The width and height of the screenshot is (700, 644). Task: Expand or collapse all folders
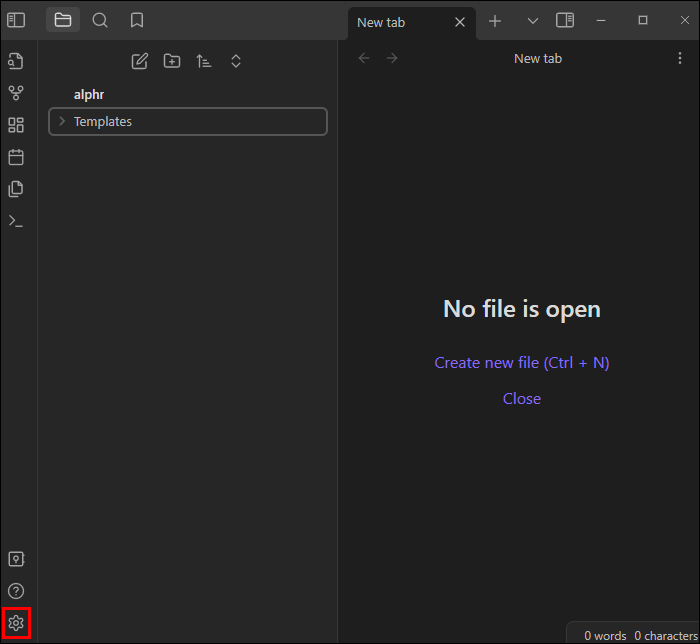pos(236,61)
